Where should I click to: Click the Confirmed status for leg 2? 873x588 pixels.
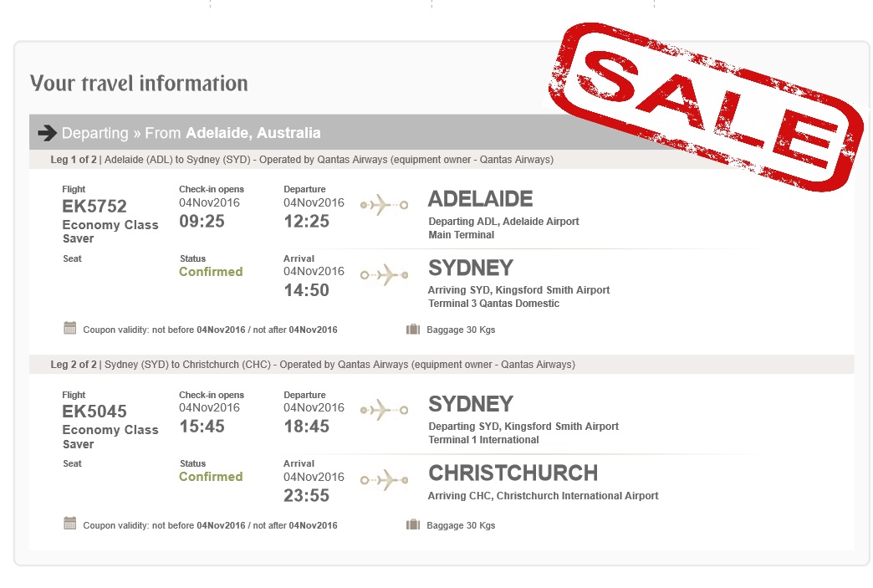(211, 477)
